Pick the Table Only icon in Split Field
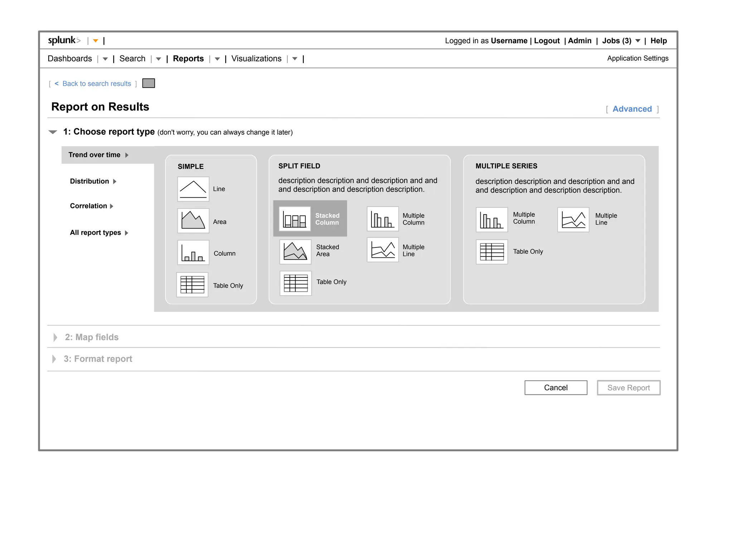This screenshot has height=560, width=733. coord(295,283)
